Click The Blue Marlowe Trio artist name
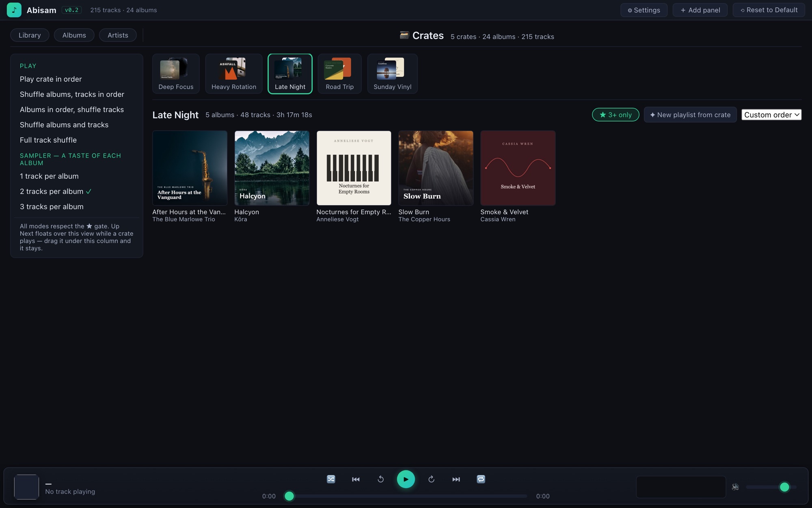 point(184,219)
